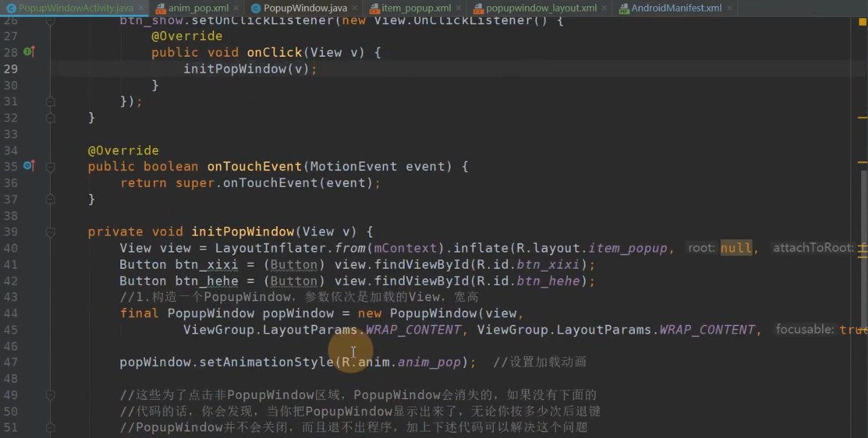Click the @Override annotation on line 34
Image resolution: width=868 pixels, height=438 pixels.
pyautogui.click(x=123, y=151)
